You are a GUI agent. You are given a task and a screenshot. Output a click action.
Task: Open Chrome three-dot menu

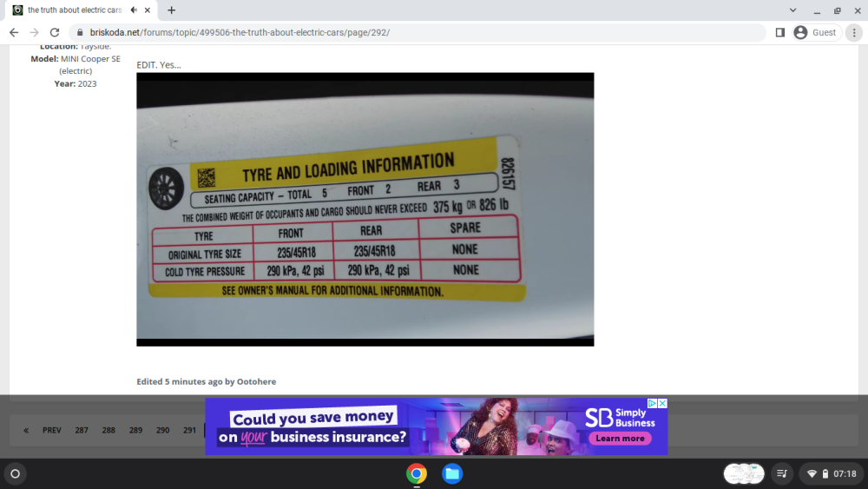tap(854, 33)
